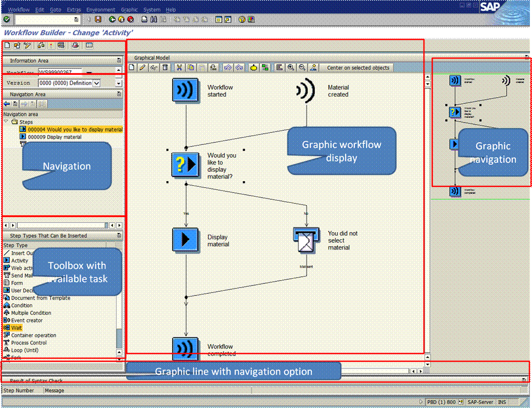Open the Extras menu
The height and width of the screenshot is (408, 532).
coord(74,9)
